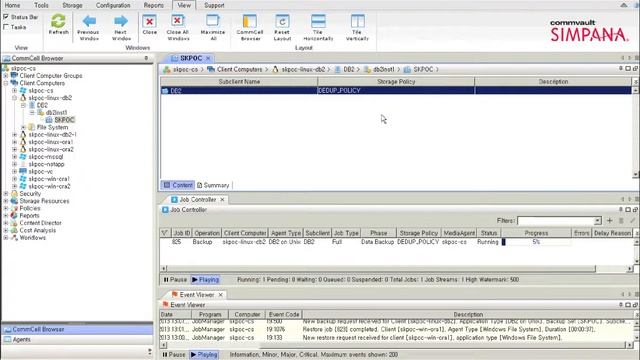This screenshot has width=640, height=360.
Task: Select skpoc-win-ora2 in tree
Action: [x=49, y=186]
